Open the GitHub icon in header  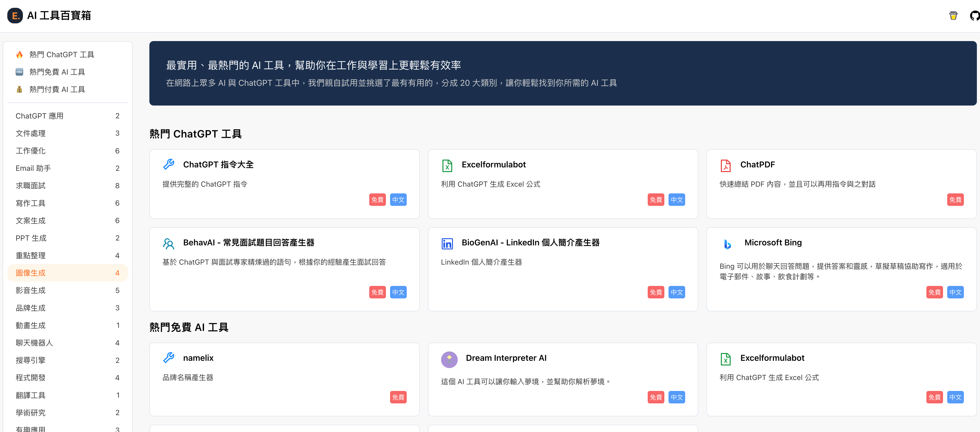coord(975,16)
